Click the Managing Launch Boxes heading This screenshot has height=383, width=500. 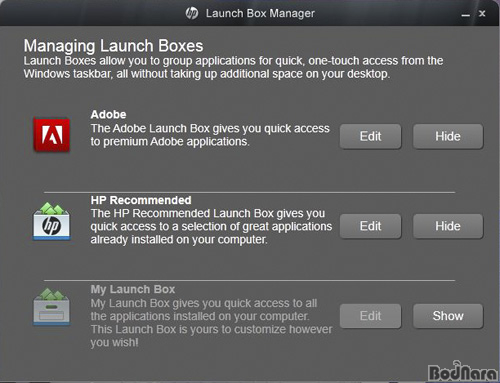pyautogui.click(x=113, y=46)
